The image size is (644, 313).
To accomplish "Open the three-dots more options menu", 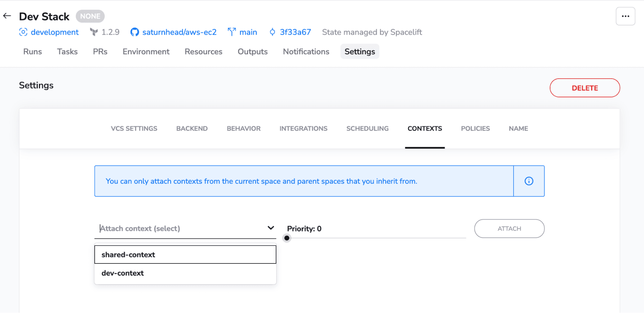I will (625, 16).
